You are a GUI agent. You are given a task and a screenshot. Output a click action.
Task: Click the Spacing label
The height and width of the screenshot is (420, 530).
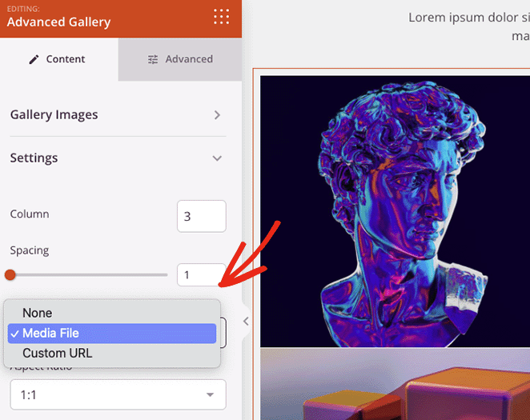click(x=30, y=250)
